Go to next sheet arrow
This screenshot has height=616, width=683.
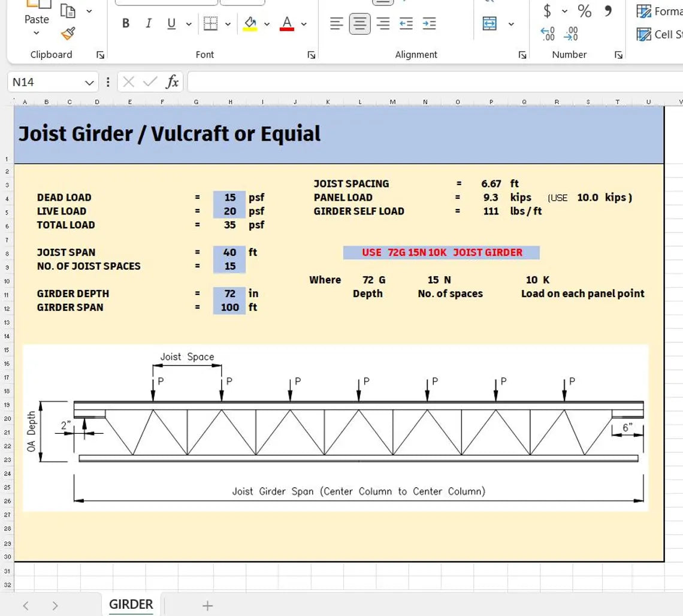coord(55,606)
